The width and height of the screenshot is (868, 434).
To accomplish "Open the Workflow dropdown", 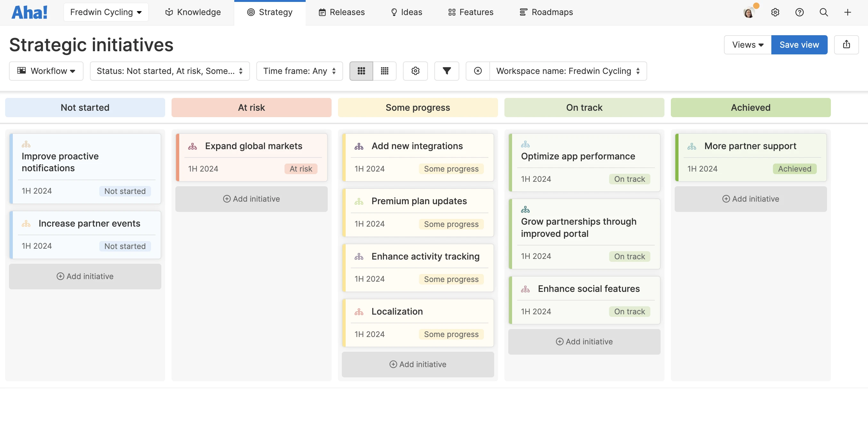I will tap(46, 71).
